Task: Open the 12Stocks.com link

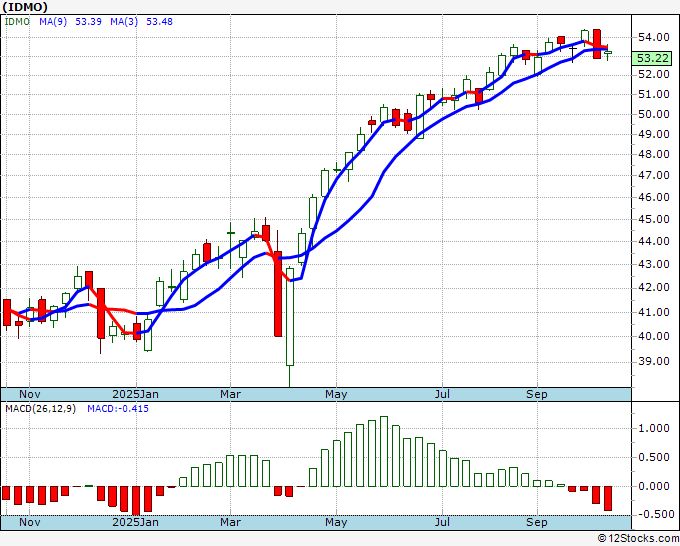Action: pyautogui.click(x=638, y=539)
